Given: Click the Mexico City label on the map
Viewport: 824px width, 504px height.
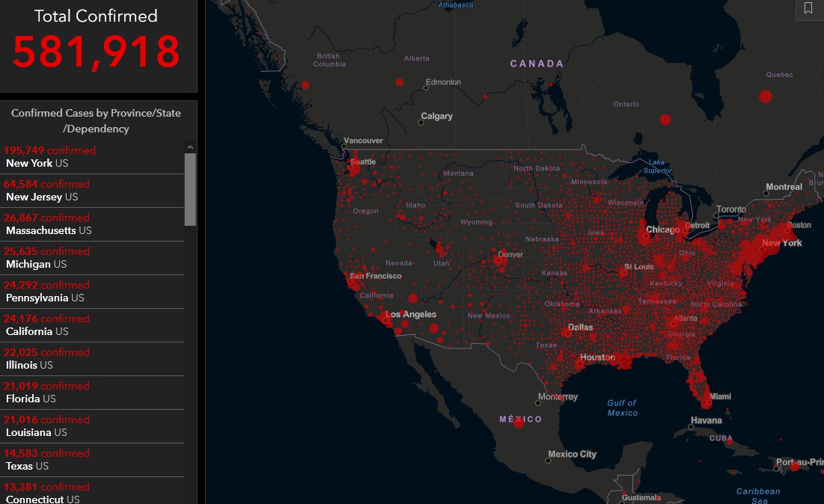Looking at the screenshot, I should click(x=573, y=454).
